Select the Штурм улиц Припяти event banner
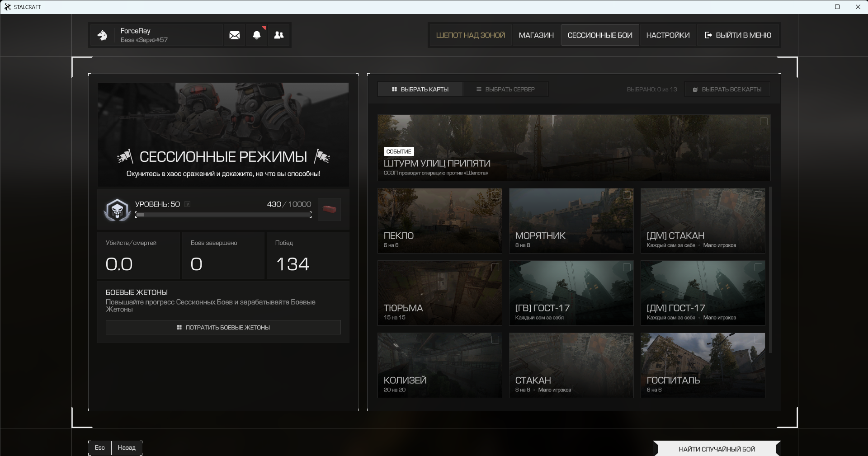Screen dimensions: 868x456 [x=574, y=147]
